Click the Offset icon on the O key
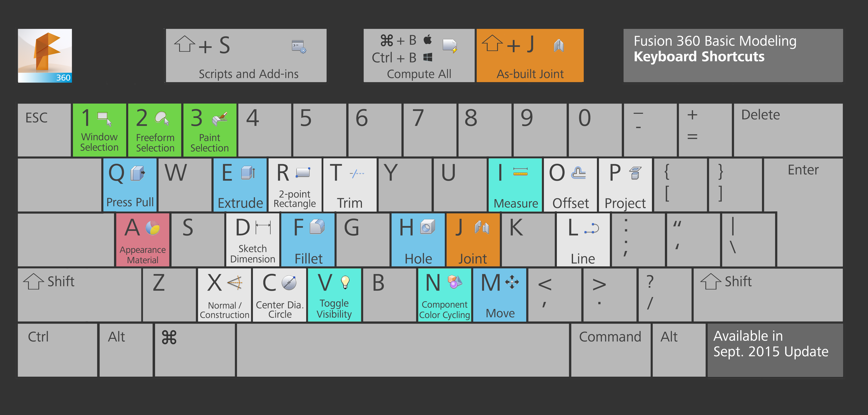The image size is (868, 415). tap(579, 173)
